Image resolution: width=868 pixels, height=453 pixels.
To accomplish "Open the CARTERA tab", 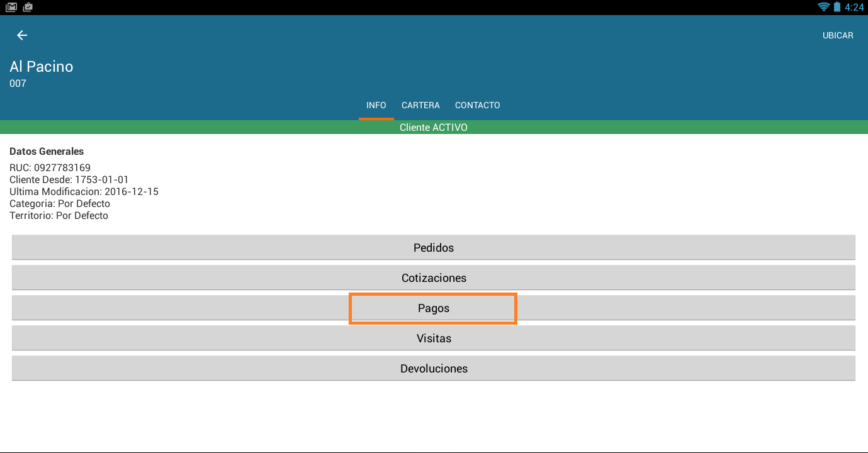I will tap(420, 105).
